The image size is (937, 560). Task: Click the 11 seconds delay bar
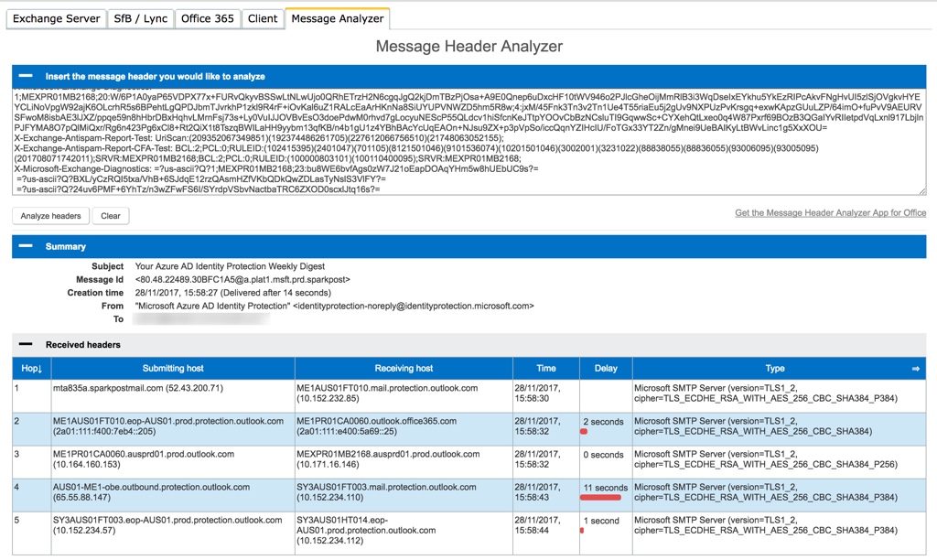pyautogui.click(x=600, y=497)
